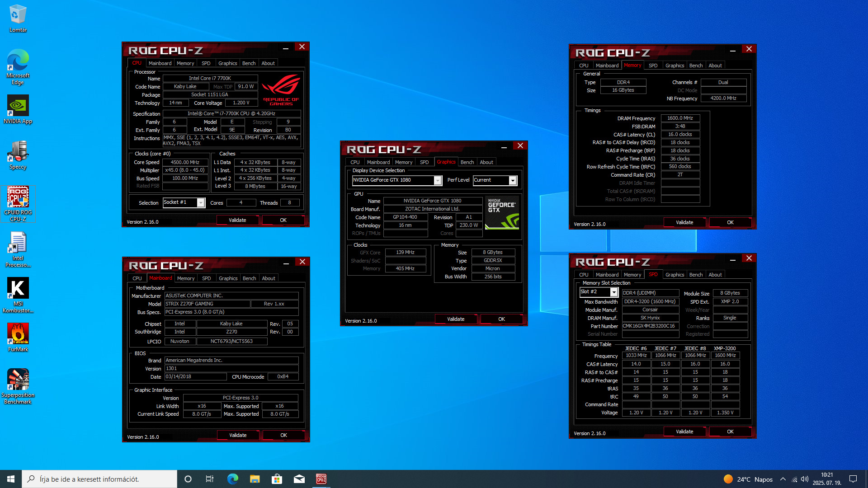Expand the Perf Level Current dropdown
This screenshot has height=488, width=868.
tap(513, 180)
